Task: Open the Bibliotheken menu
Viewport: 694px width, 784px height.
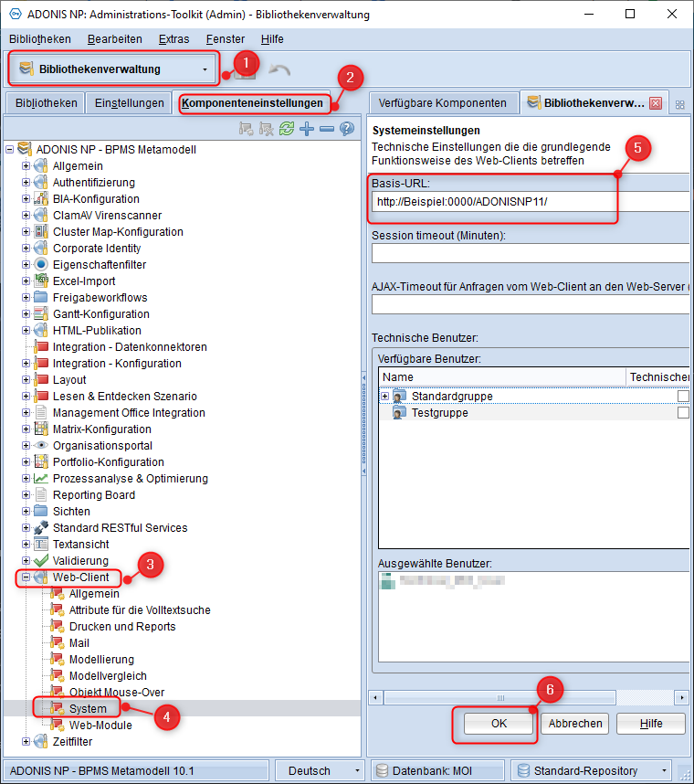Action: pyautogui.click(x=40, y=39)
